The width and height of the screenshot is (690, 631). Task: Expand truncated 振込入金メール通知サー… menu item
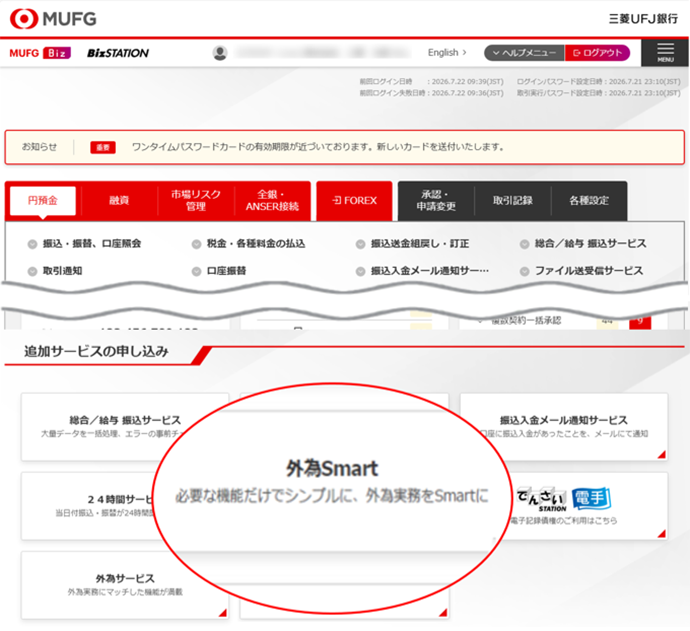click(429, 270)
